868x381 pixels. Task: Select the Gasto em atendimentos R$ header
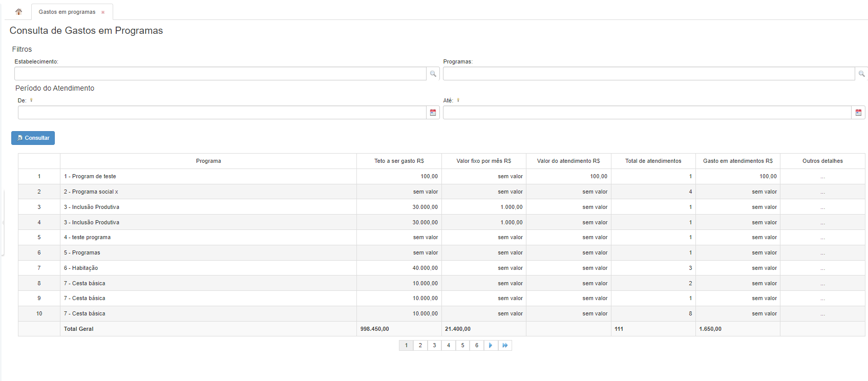[738, 161]
